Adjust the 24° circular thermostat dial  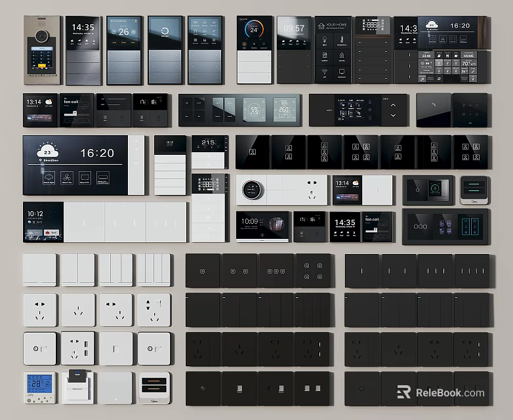254,30
